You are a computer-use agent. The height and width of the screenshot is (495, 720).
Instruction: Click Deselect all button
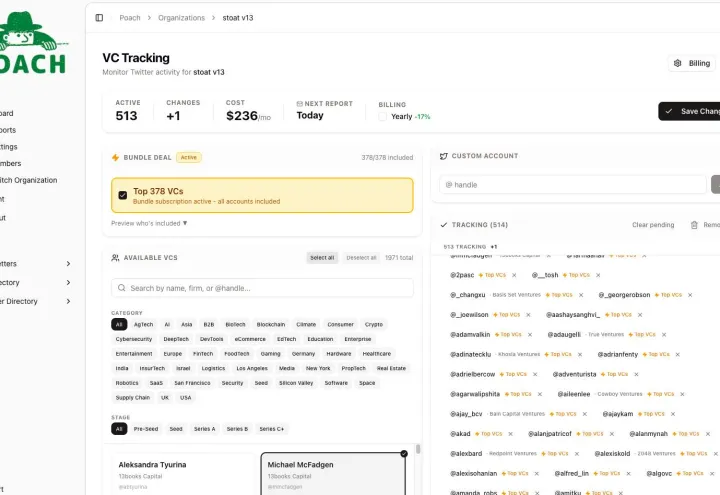point(361,258)
